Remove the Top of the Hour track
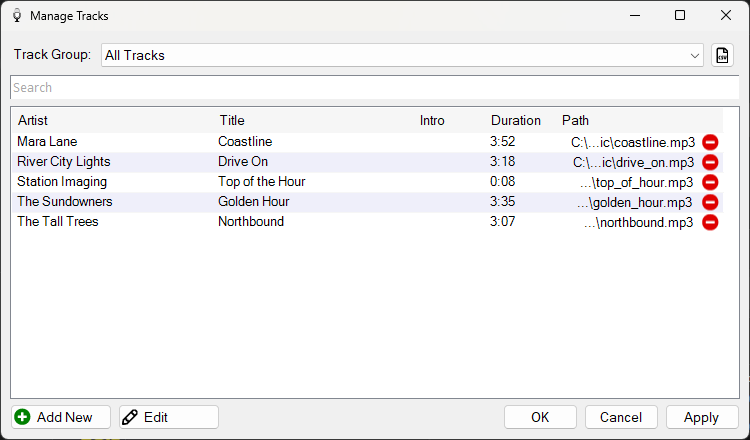 point(710,182)
